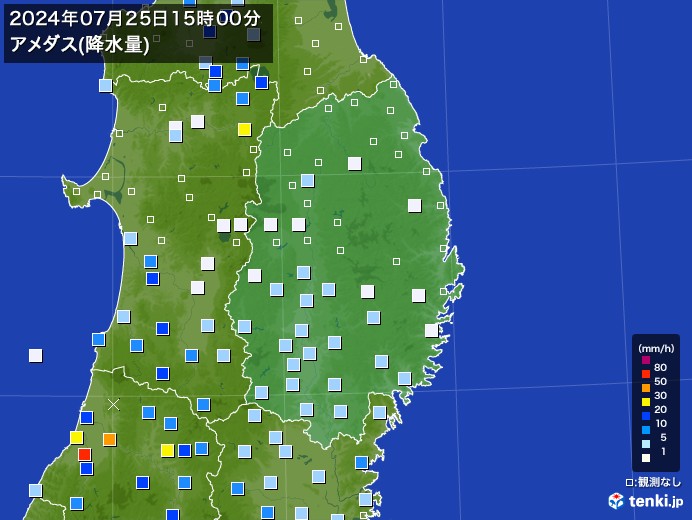Click the yellow marker directly beside the orange marker
The image size is (692, 520).
76,437
